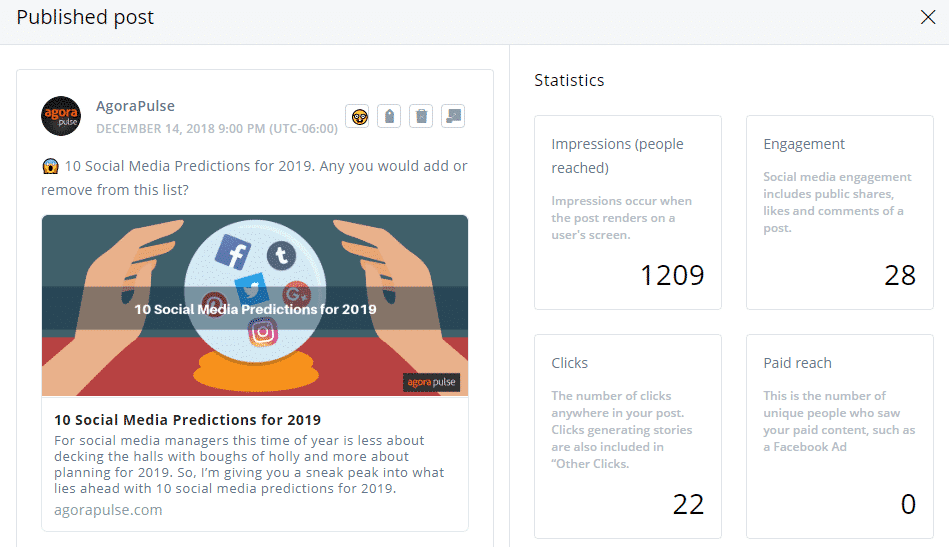Click the 1209 impressions value
This screenshot has width=949, height=547.
(x=672, y=275)
